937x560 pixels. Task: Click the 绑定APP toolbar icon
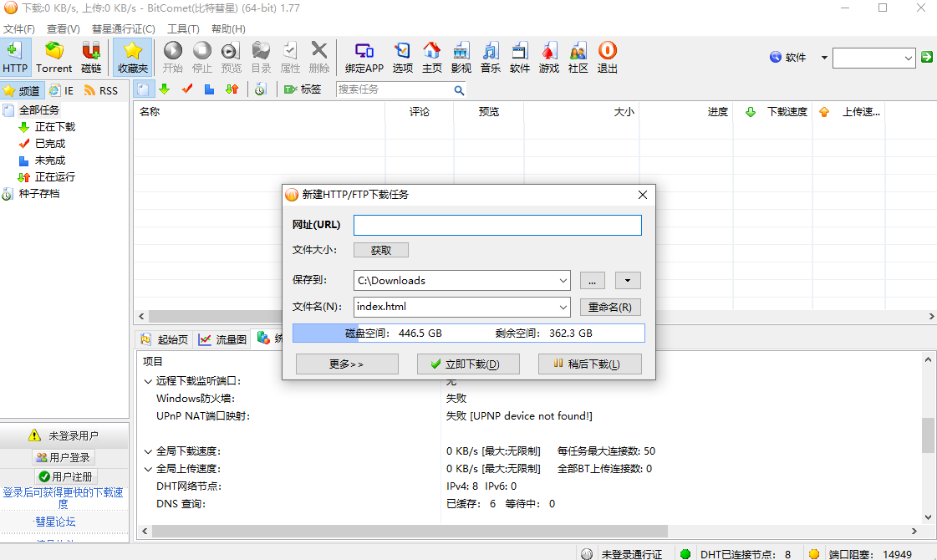coord(364,57)
